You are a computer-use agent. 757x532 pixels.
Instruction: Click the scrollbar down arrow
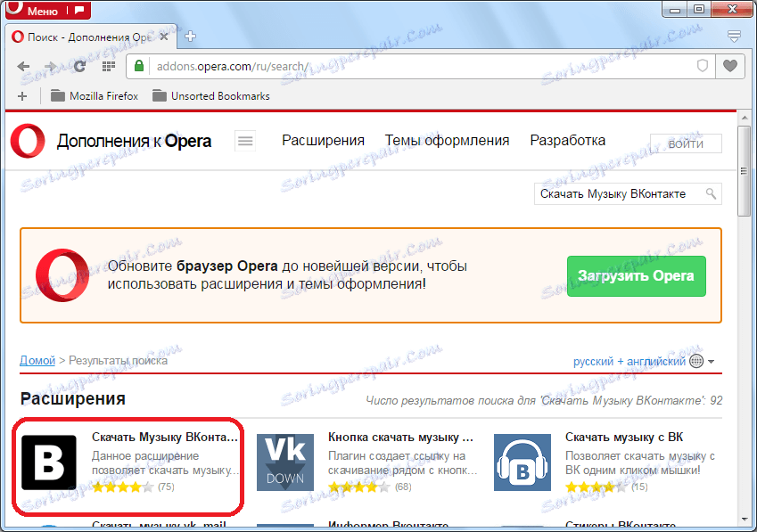tap(745, 520)
